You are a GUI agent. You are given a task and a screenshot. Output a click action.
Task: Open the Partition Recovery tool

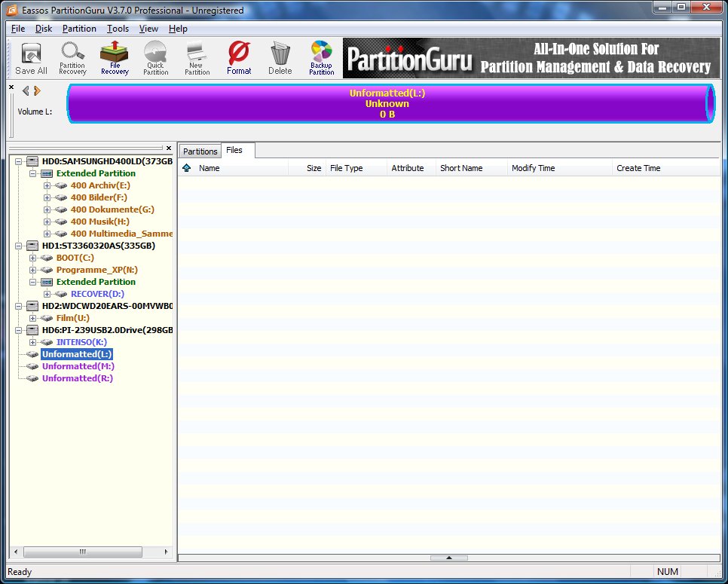pyautogui.click(x=72, y=59)
